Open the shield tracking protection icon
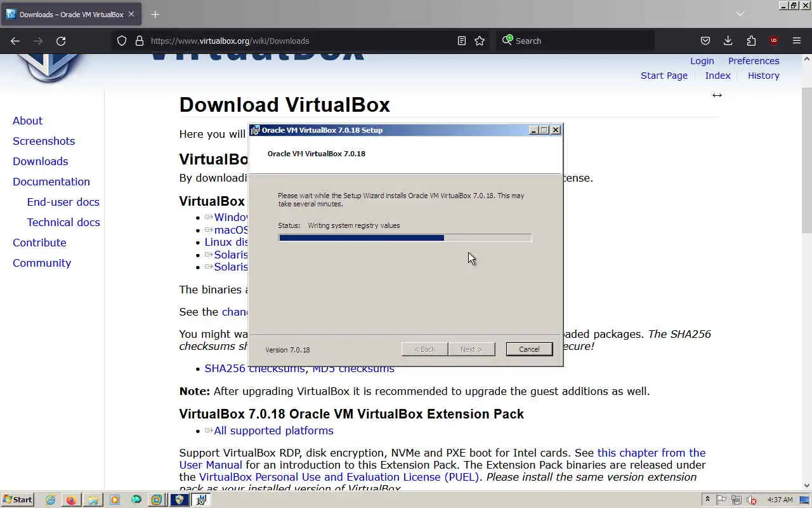812x508 pixels. 122,41
